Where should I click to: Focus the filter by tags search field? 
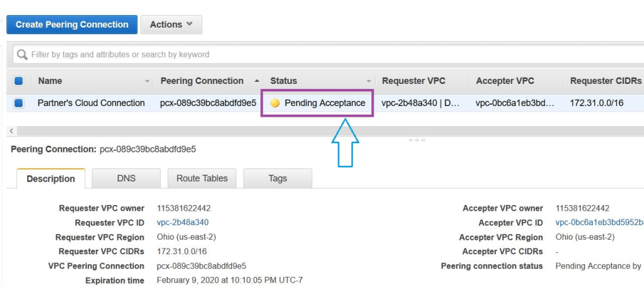point(315,55)
